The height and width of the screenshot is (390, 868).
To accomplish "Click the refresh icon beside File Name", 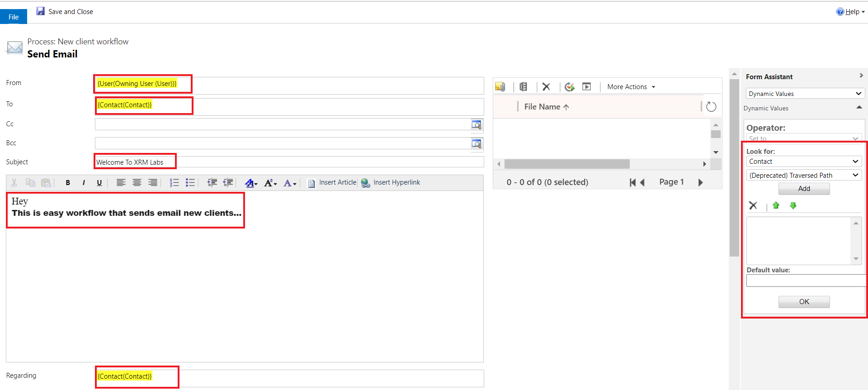I will point(711,107).
